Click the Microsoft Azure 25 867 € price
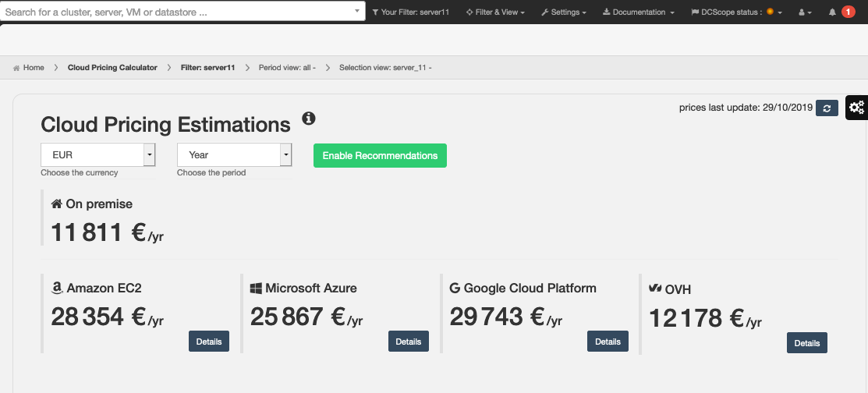868x393 pixels. coord(306,317)
